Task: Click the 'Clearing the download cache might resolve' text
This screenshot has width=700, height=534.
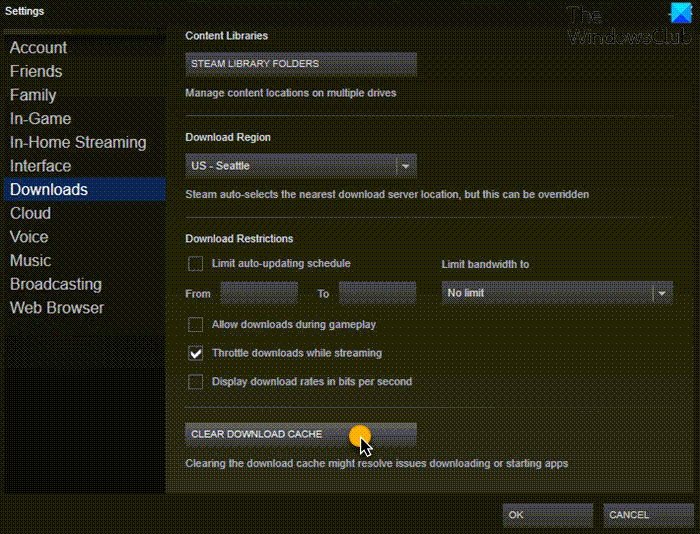Action: 376,463
